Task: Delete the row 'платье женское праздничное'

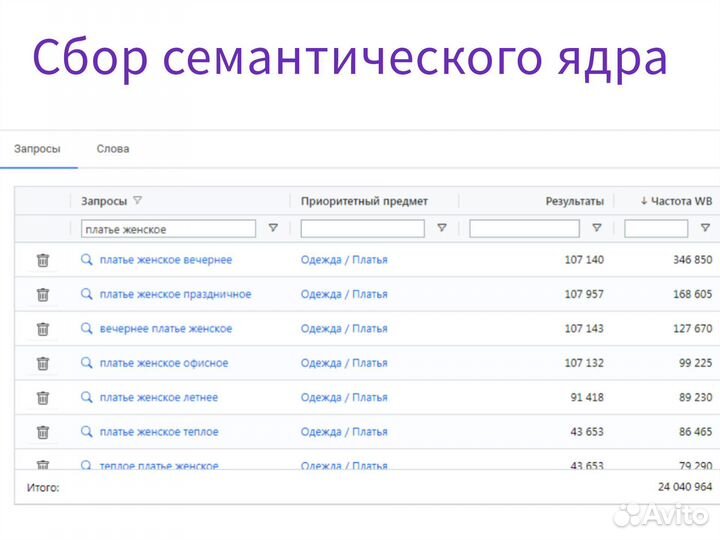Action: click(43, 294)
